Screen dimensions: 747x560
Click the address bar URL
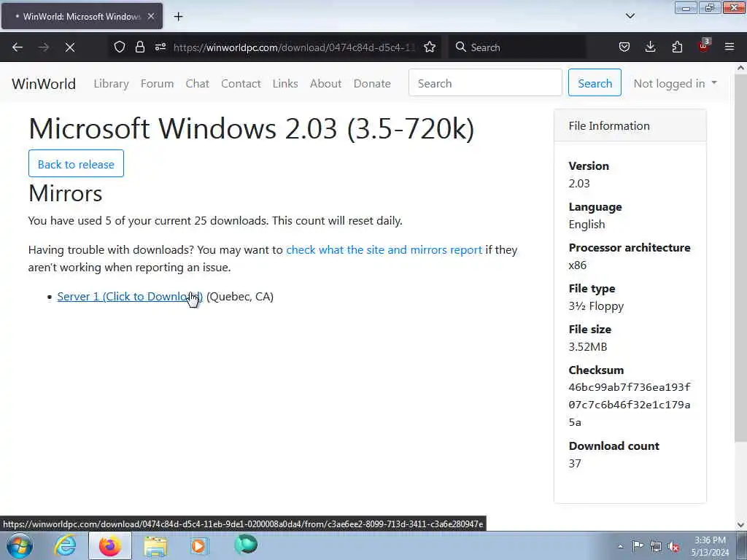pyautogui.click(x=293, y=47)
